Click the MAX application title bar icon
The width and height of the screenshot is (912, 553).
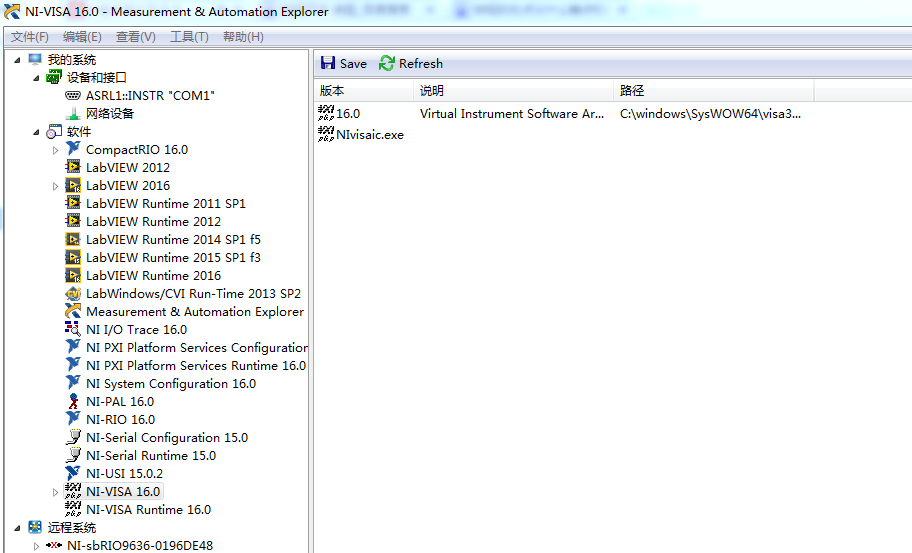coord(11,11)
